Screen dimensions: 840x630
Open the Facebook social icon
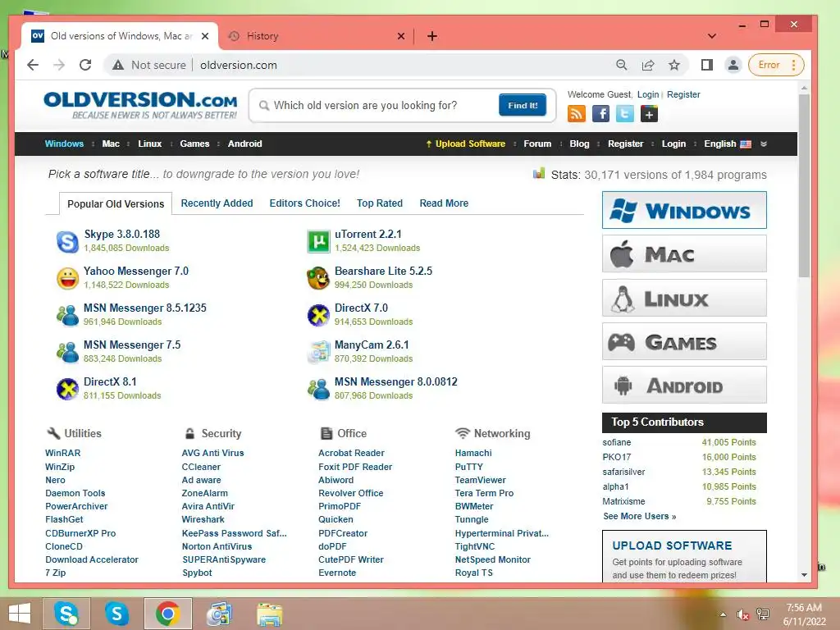coord(600,113)
